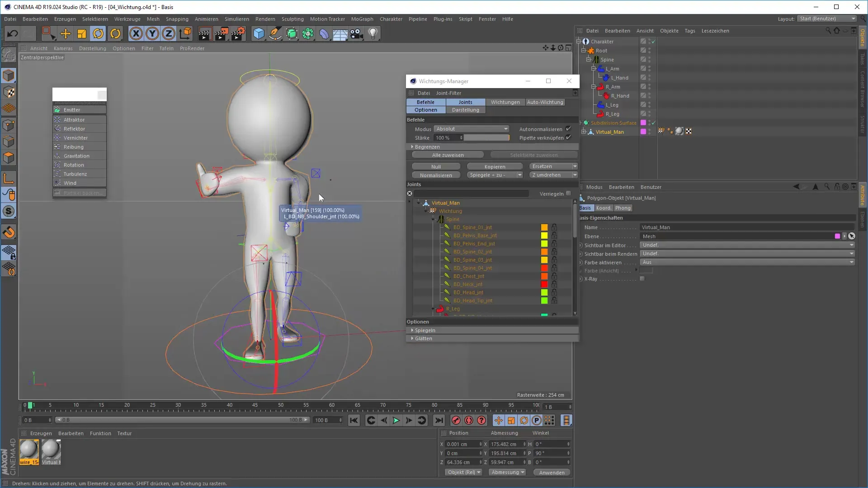Toggle X-Ray checkbox
The height and width of the screenshot is (488, 868).
pyautogui.click(x=642, y=279)
